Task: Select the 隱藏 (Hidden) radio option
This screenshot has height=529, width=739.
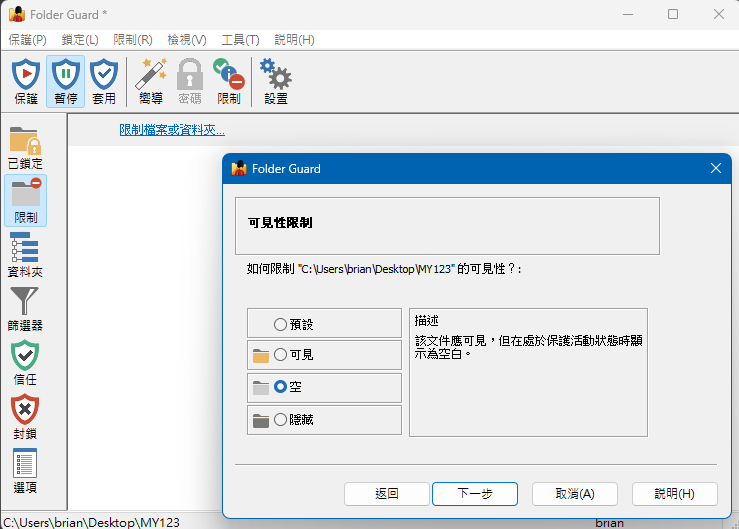Action: pyautogui.click(x=281, y=420)
